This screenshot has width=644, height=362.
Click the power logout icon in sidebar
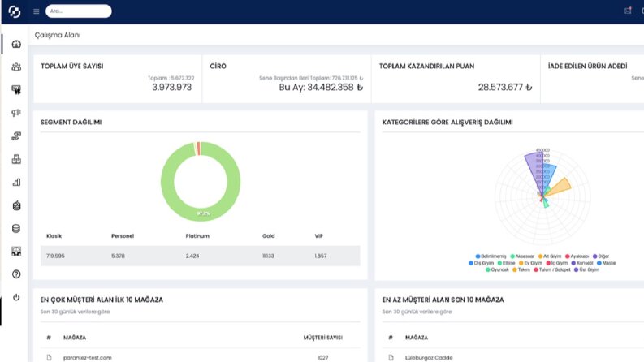tap(16, 297)
